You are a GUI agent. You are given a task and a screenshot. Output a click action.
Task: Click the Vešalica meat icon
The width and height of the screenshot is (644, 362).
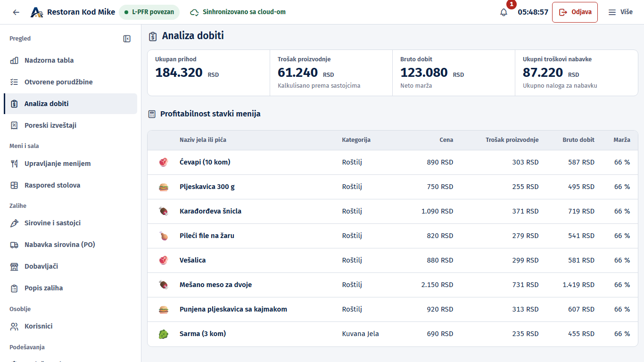coord(163,260)
